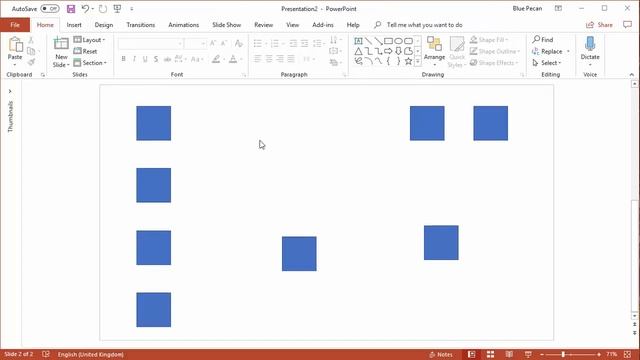Toggle Italic formatting
Image resolution: width=640 pixels, height=360 pixels.
134,59
